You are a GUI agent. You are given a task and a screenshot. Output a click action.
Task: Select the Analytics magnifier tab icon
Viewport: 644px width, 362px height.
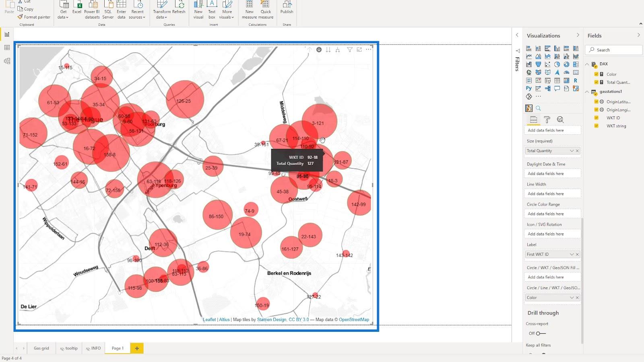click(x=560, y=120)
